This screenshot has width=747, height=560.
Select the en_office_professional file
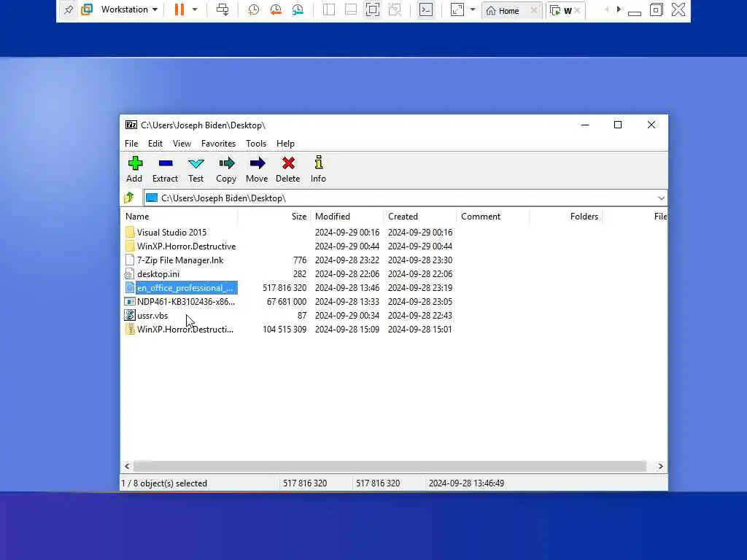click(185, 287)
